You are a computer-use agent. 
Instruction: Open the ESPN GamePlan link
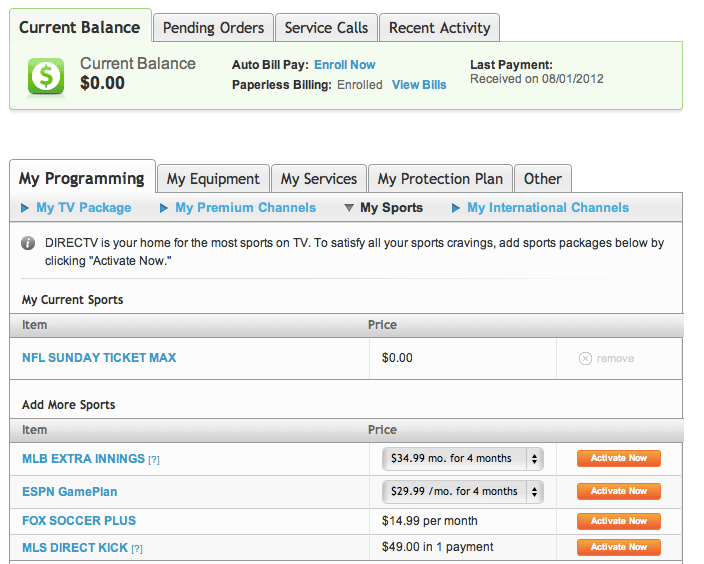(70, 492)
